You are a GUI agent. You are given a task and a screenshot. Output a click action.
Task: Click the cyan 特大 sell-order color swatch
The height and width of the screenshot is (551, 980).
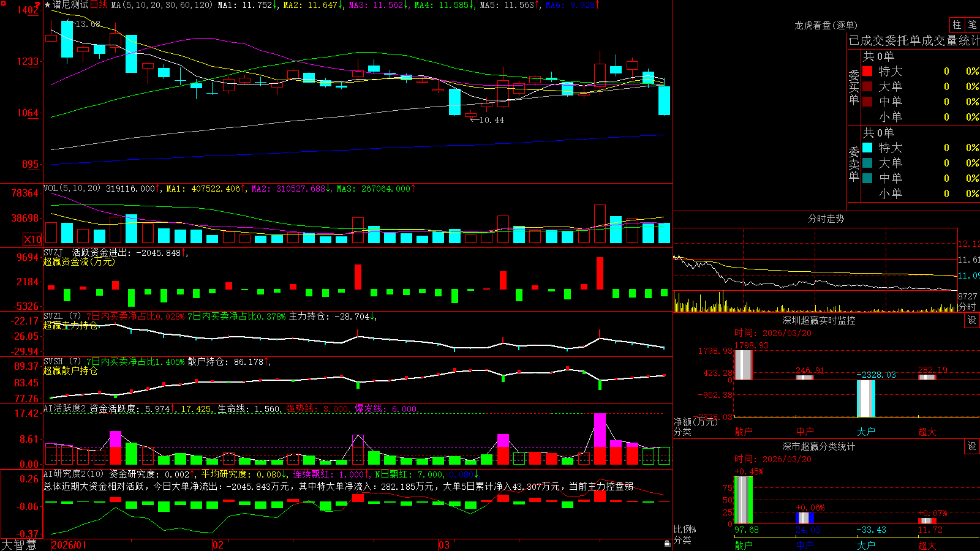(x=867, y=148)
